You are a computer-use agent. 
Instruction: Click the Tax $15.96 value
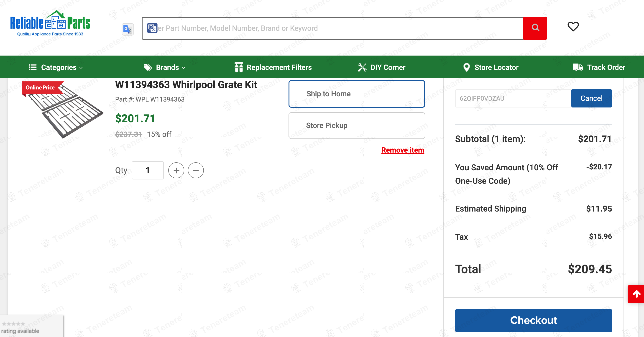601,236
